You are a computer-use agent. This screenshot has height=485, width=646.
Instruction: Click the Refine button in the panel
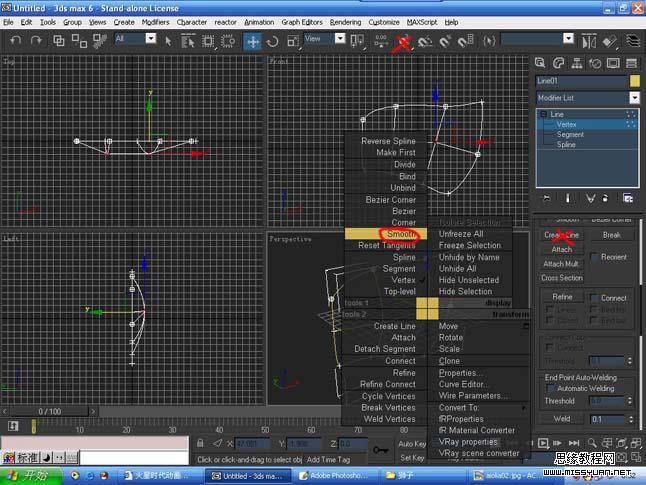562,297
